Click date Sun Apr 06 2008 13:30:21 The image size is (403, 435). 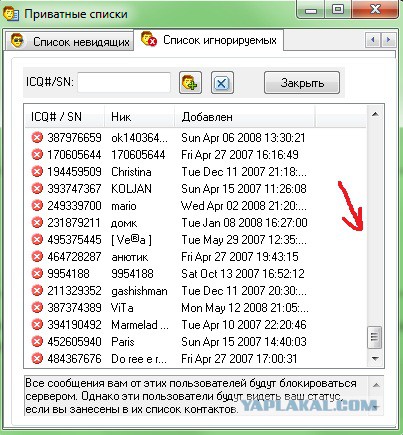point(243,138)
